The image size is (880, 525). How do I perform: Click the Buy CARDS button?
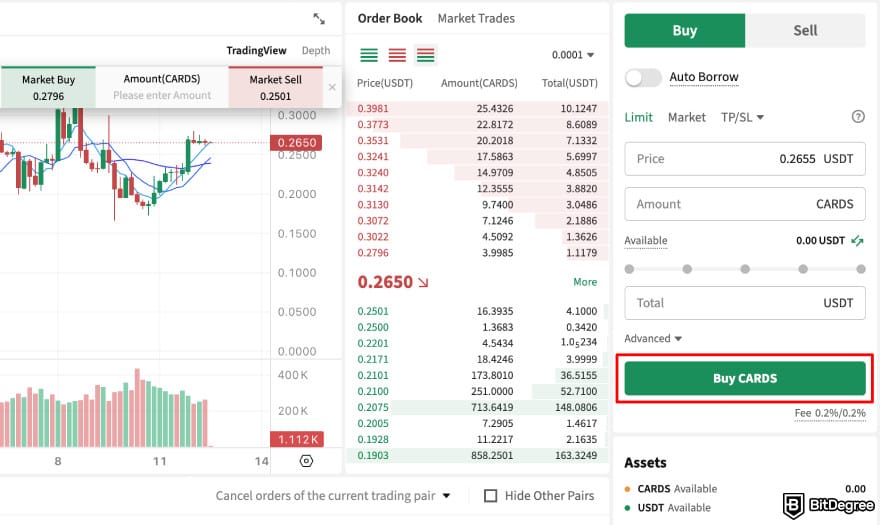tap(745, 378)
